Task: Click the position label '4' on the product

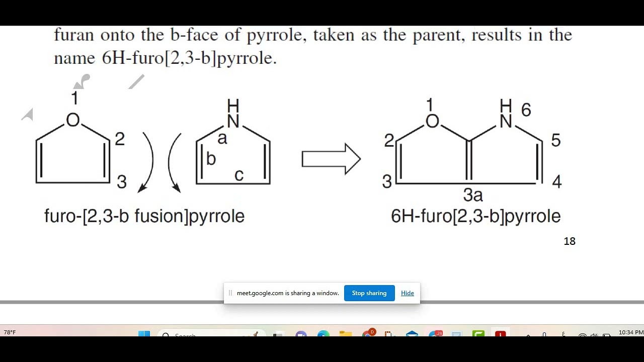Action: [556, 182]
